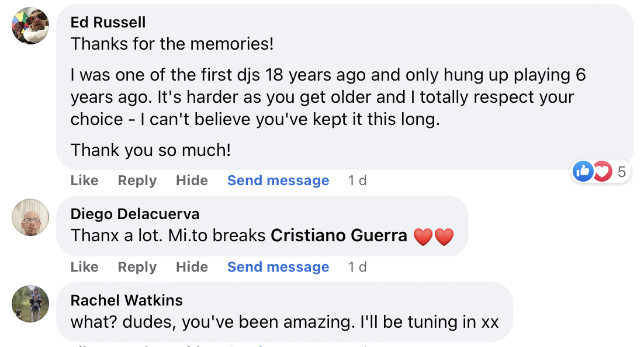Open the Ed Russell name link
644x347 pixels.
(108, 22)
